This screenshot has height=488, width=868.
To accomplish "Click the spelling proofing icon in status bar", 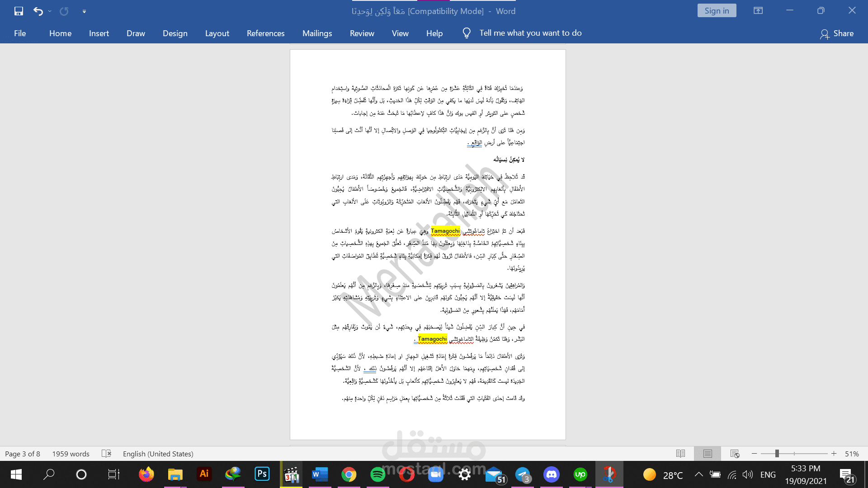I will coord(106,454).
